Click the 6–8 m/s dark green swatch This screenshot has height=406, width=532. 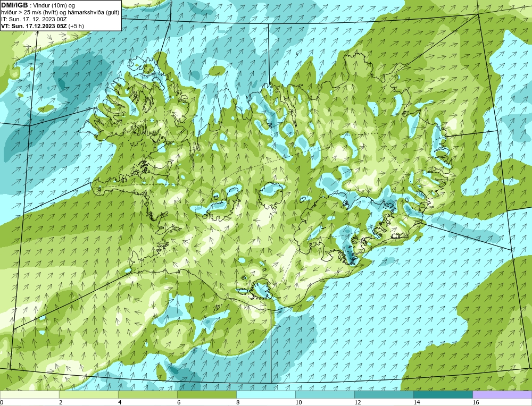pos(206,394)
